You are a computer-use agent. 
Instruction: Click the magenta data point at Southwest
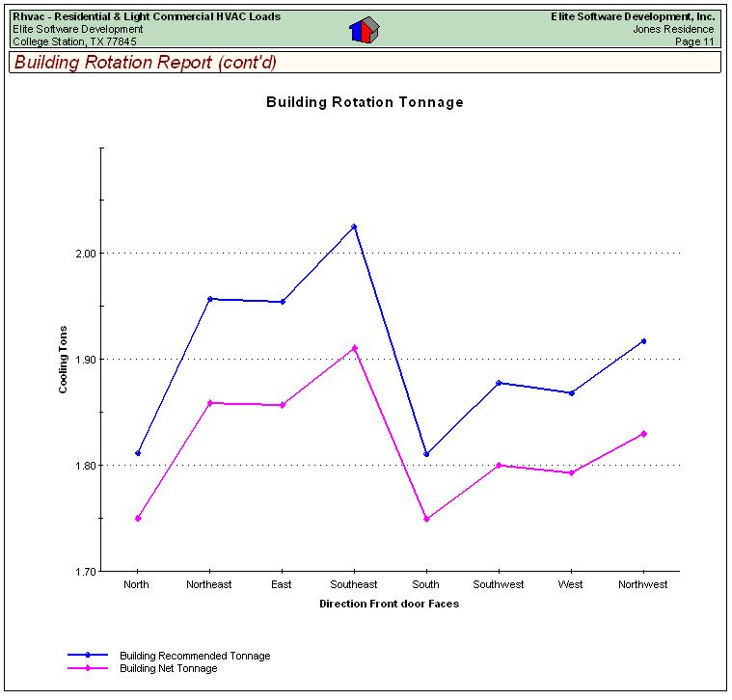point(499,465)
